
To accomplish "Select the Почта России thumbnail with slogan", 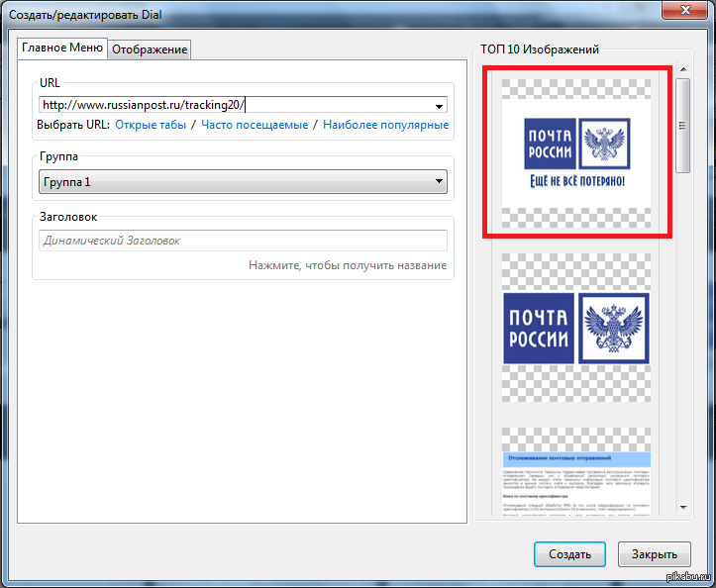I will (575, 151).
